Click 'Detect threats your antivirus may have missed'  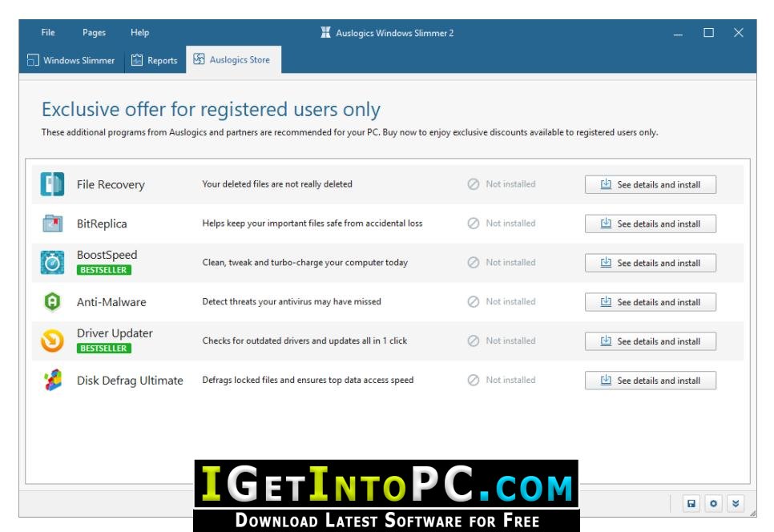pyautogui.click(x=292, y=301)
